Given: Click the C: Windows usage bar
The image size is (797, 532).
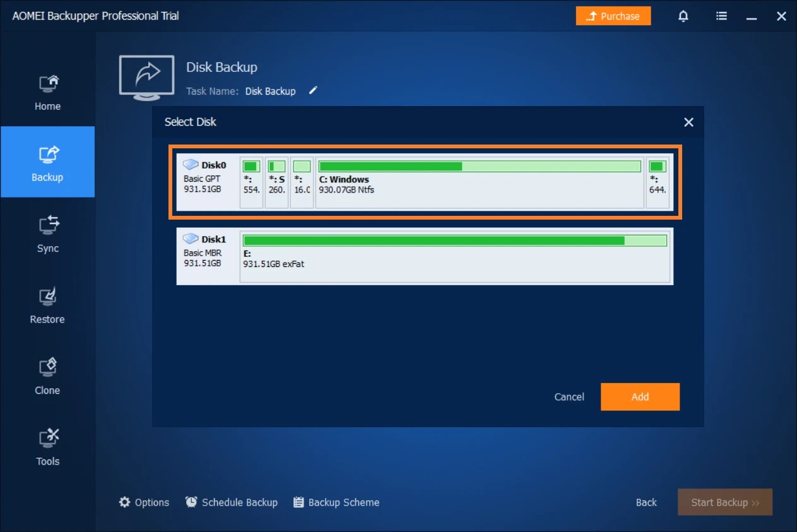Looking at the screenshot, I should pos(480,166).
